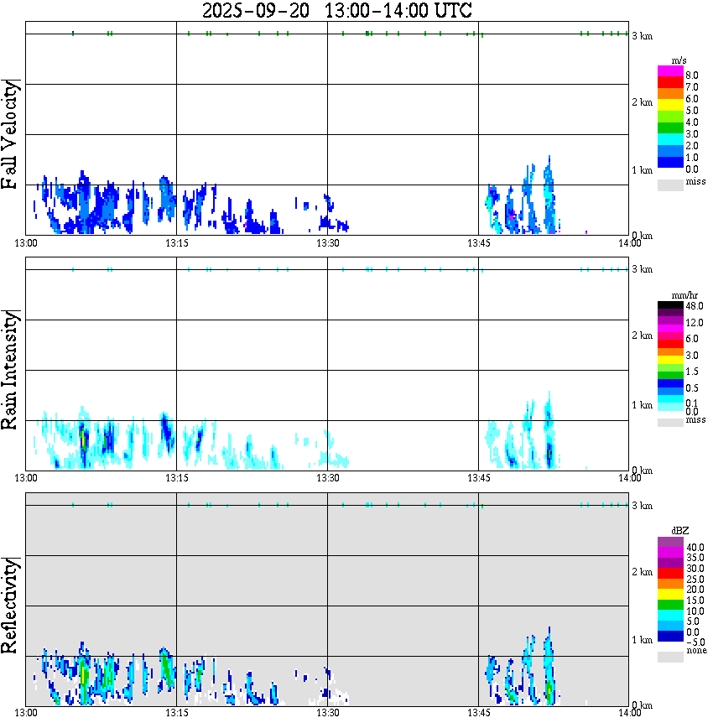713x728 pixels.
Task: Click the gray 'miss' swatch in rain legend
Action: 670,422
